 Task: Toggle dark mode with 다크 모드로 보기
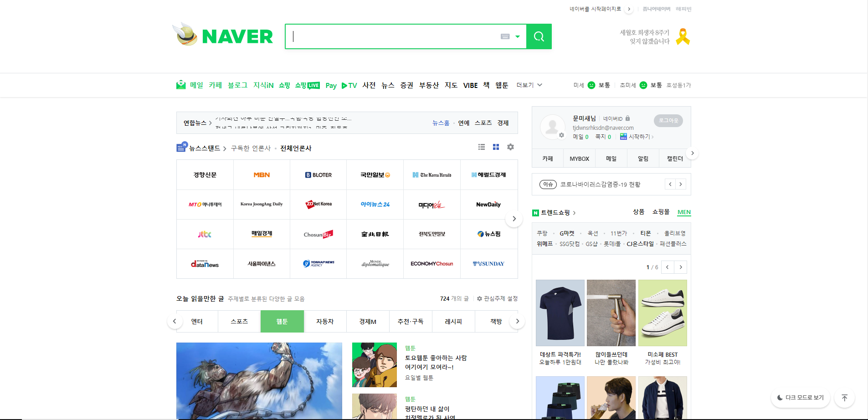point(800,398)
